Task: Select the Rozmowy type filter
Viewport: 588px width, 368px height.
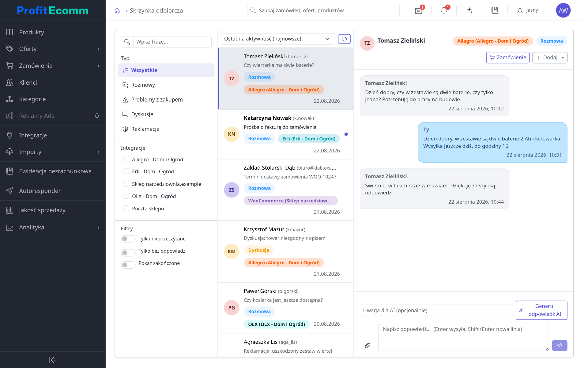Action: (166, 85)
